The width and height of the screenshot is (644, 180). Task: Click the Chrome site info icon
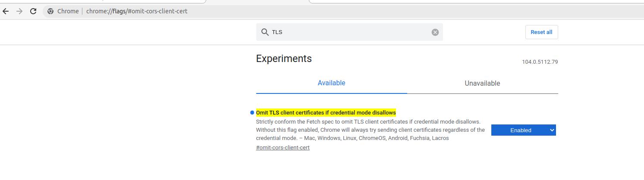tap(50, 11)
